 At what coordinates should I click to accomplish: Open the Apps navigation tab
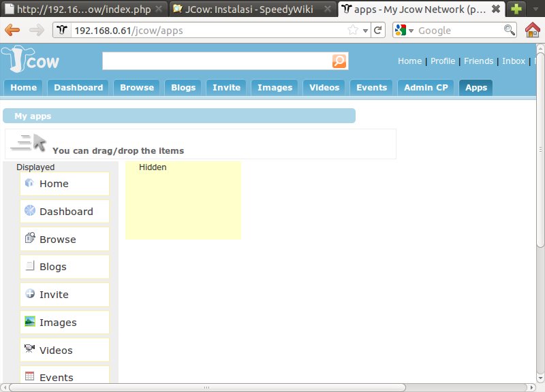pyautogui.click(x=476, y=88)
